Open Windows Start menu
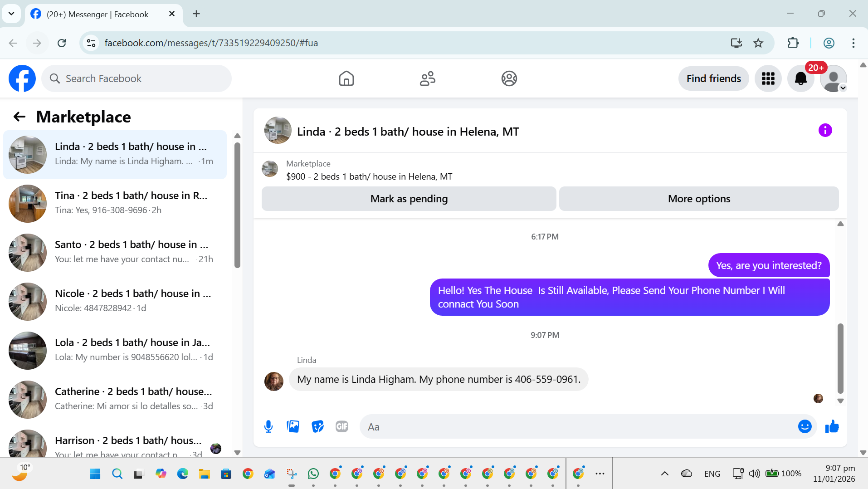 click(x=95, y=474)
